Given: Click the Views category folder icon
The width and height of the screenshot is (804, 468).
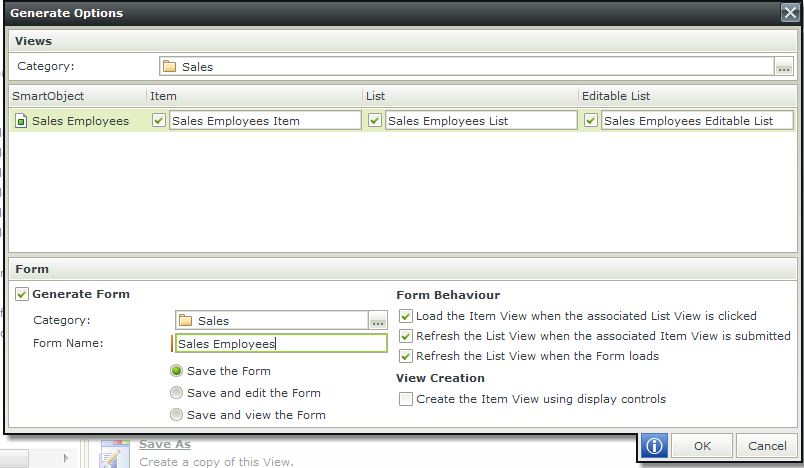Looking at the screenshot, I should pyautogui.click(x=169, y=66).
